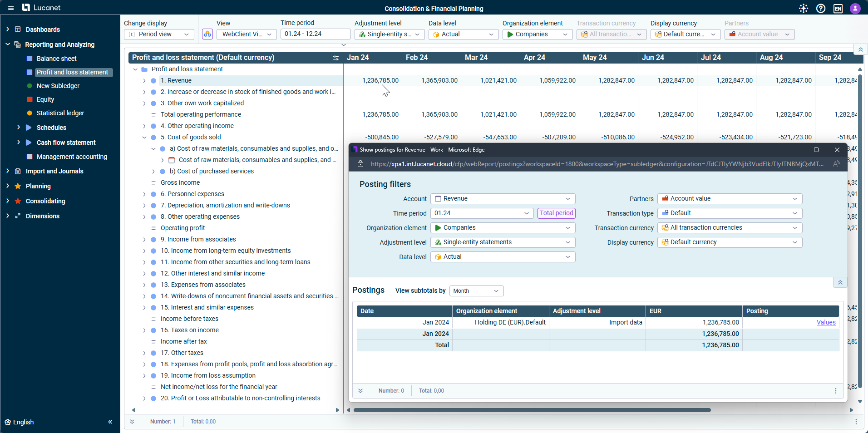Screen dimensions: 868x433
Task: Collapse the filter bar with the double chevron
Action: (861, 49)
